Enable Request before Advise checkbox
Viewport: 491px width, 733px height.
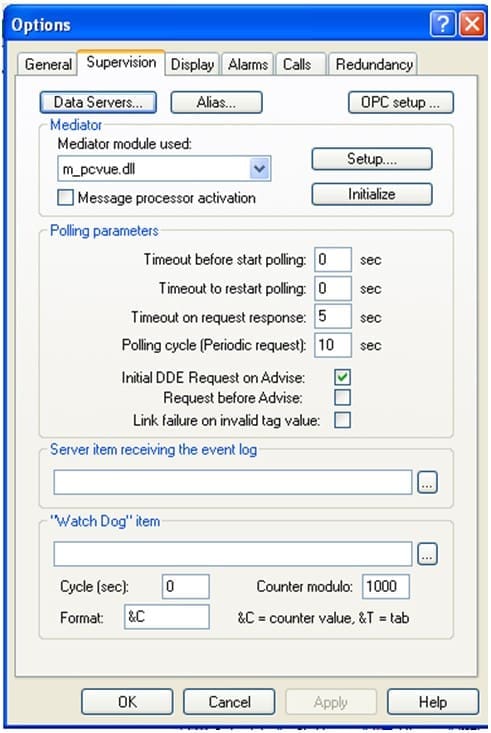pos(342,397)
